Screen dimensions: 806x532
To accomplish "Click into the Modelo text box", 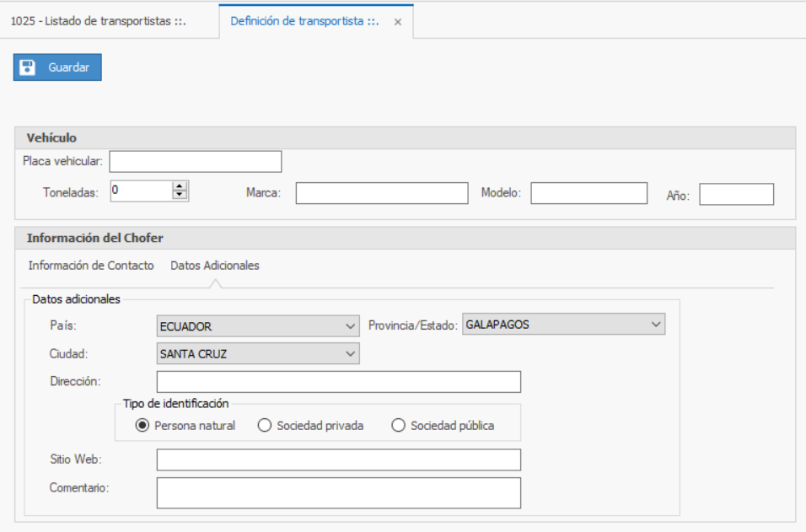I will [588, 193].
